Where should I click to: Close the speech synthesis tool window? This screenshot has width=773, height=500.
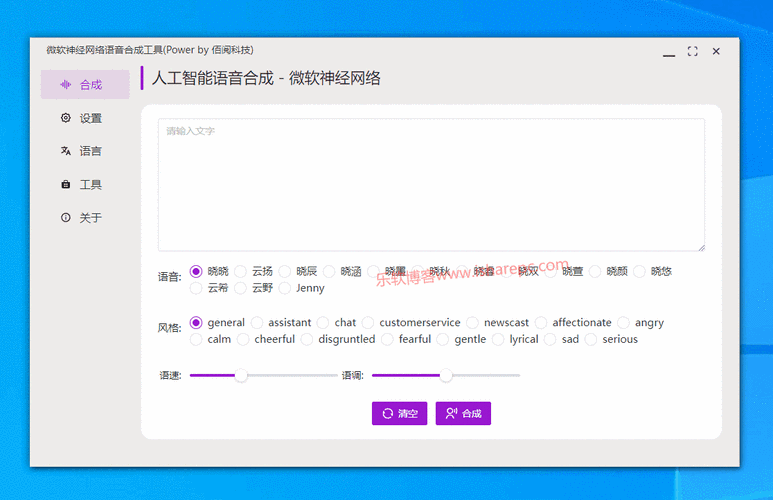716,51
